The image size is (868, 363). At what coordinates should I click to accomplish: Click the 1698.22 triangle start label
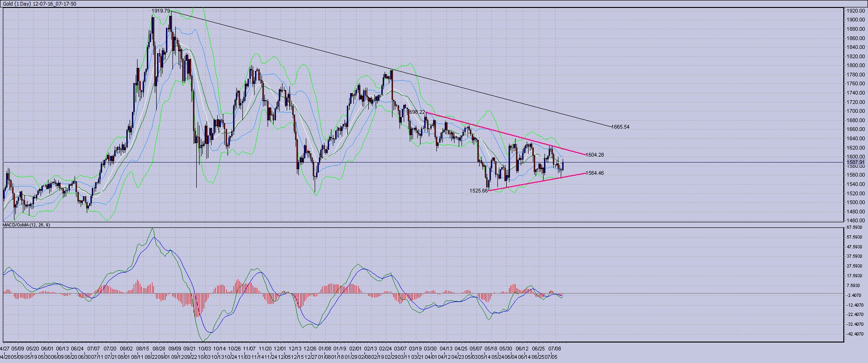click(x=416, y=112)
